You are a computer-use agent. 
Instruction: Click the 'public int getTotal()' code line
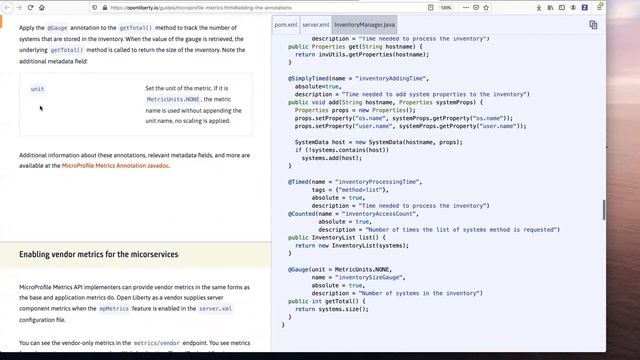327,301
